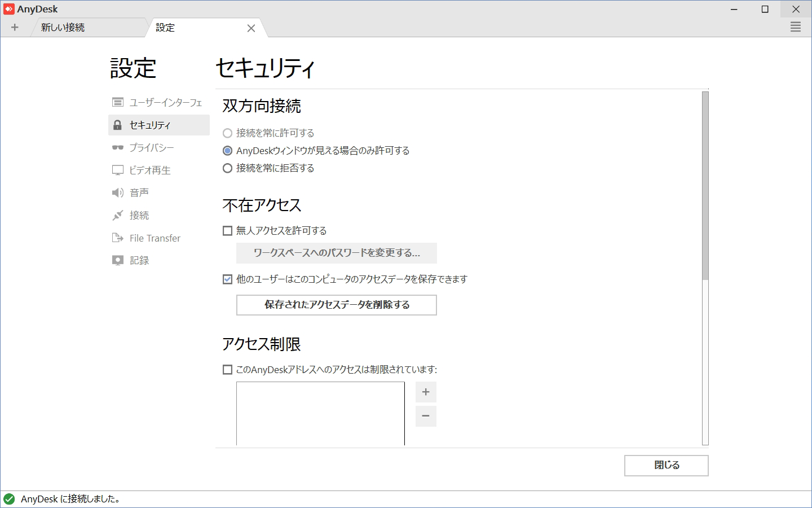Click the AnyDesk logo in title bar
Screen dimensions: 812x508
[x=9, y=8]
